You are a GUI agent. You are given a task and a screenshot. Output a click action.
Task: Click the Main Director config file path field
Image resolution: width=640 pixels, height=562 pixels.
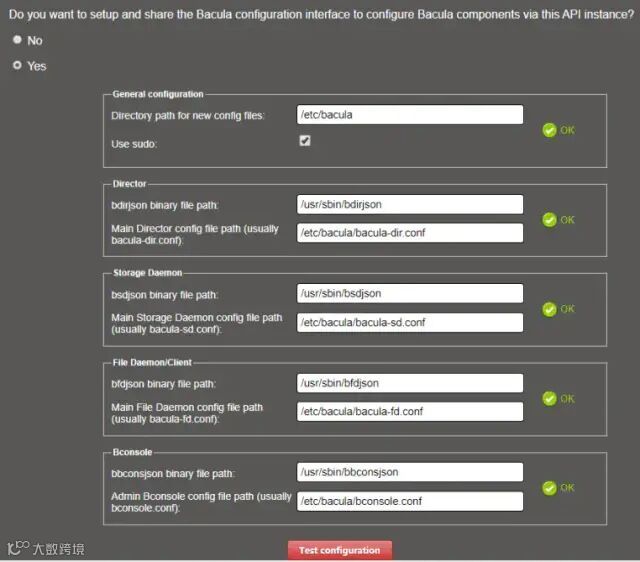tap(410, 233)
